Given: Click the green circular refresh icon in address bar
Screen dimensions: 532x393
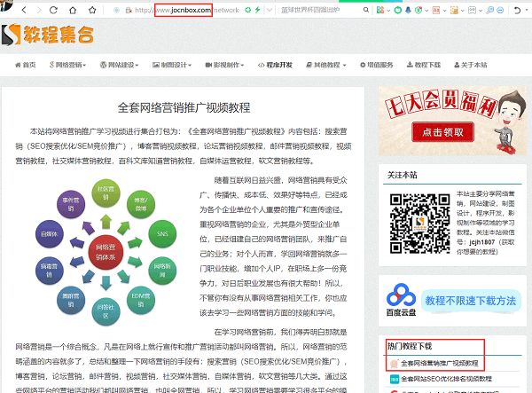Looking at the screenshot, I should [x=248, y=10].
